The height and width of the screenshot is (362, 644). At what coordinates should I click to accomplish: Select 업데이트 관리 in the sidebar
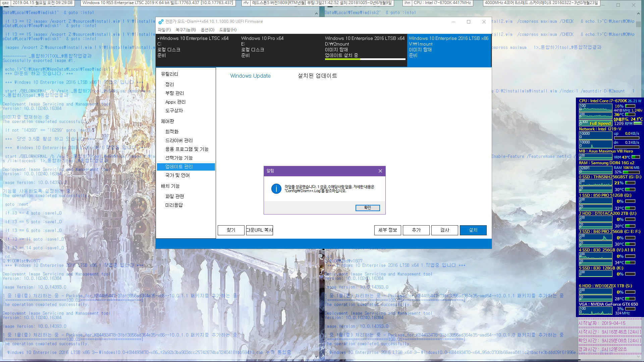click(x=186, y=167)
